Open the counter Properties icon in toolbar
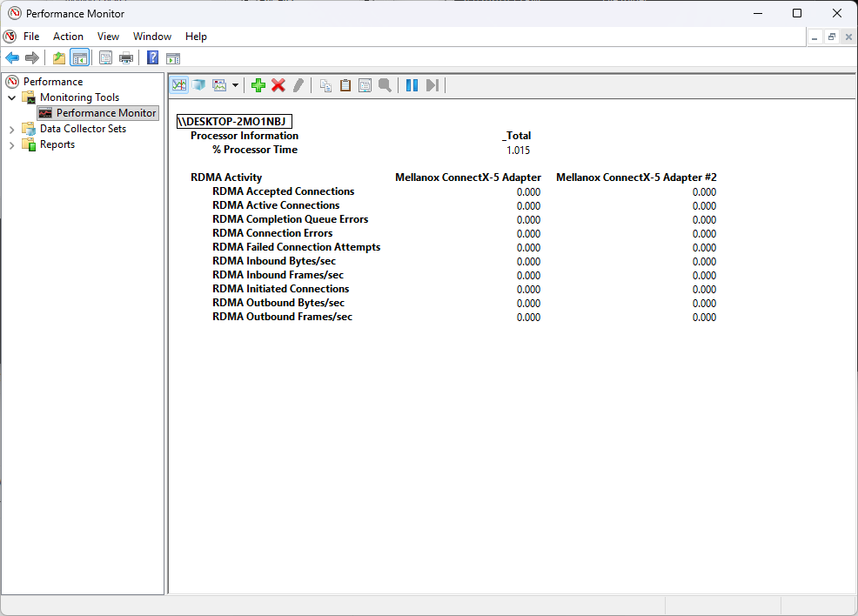The width and height of the screenshot is (858, 616). coord(365,85)
